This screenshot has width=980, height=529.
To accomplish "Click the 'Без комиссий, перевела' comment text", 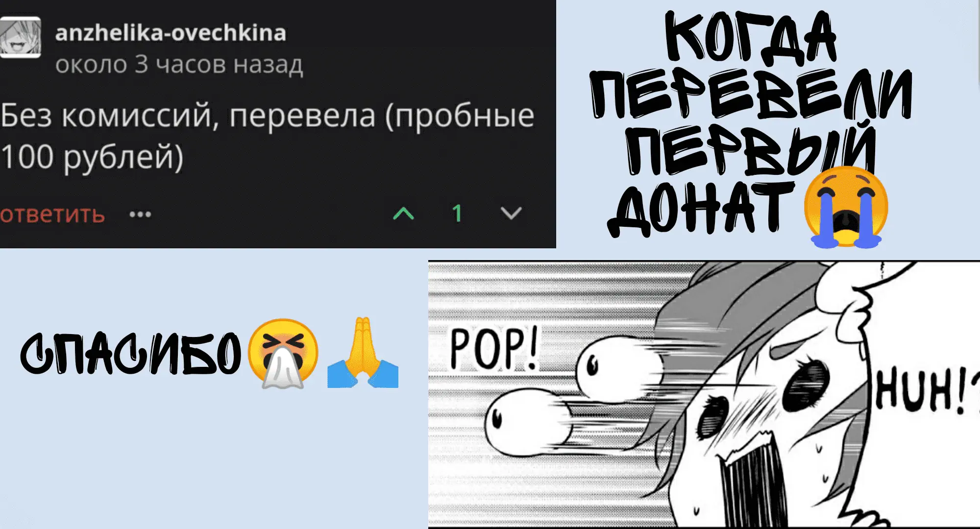I will point(189,117).
